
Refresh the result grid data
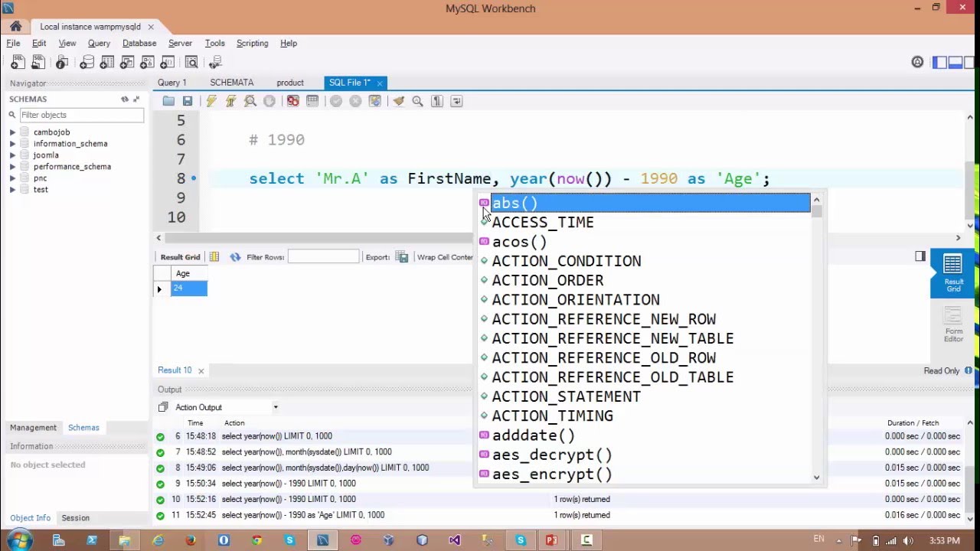coord(235,257)
